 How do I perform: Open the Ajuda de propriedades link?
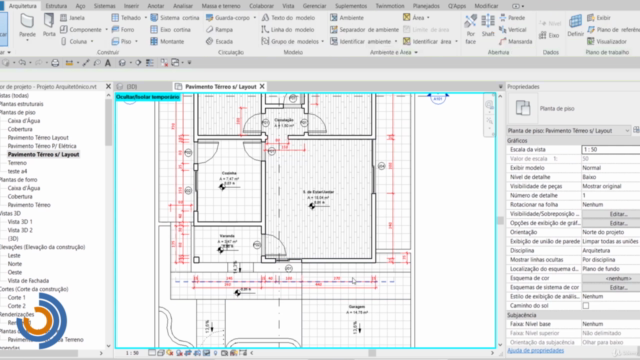click(x=536, y=351)
